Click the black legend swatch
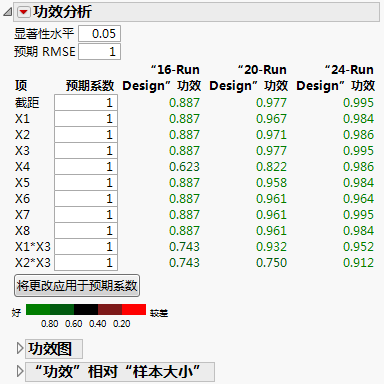This screenshot has width=384, height=384. coord(86,309)
